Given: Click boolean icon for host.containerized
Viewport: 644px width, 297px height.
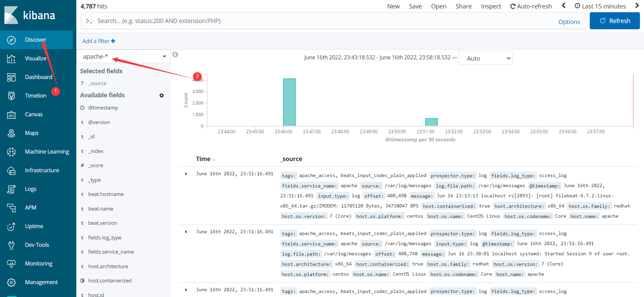Looking at the screenshot, I should [82, 281].
